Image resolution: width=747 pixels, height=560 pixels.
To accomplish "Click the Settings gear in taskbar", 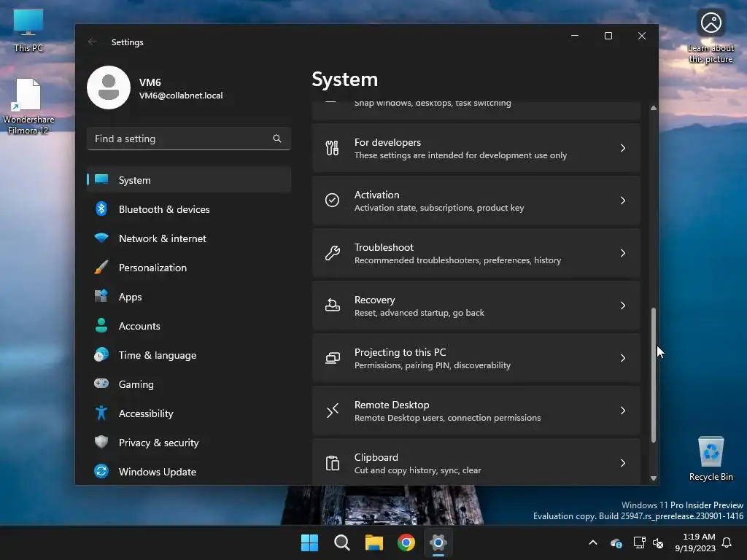I will [438, 542].
